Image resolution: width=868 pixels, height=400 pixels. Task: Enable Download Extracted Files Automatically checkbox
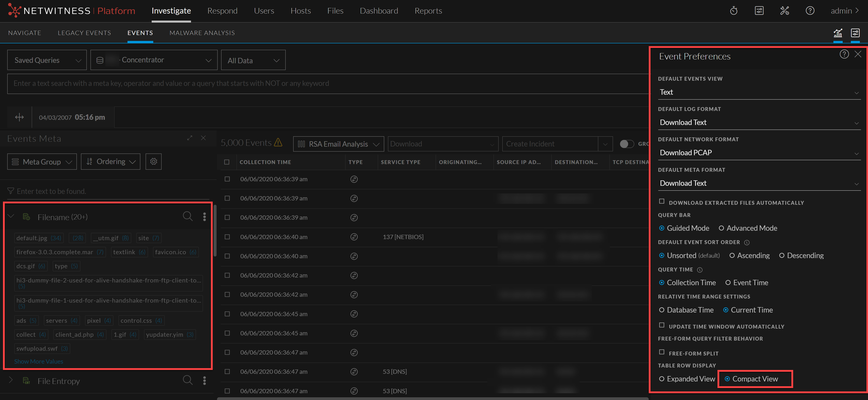coord(662,202)
